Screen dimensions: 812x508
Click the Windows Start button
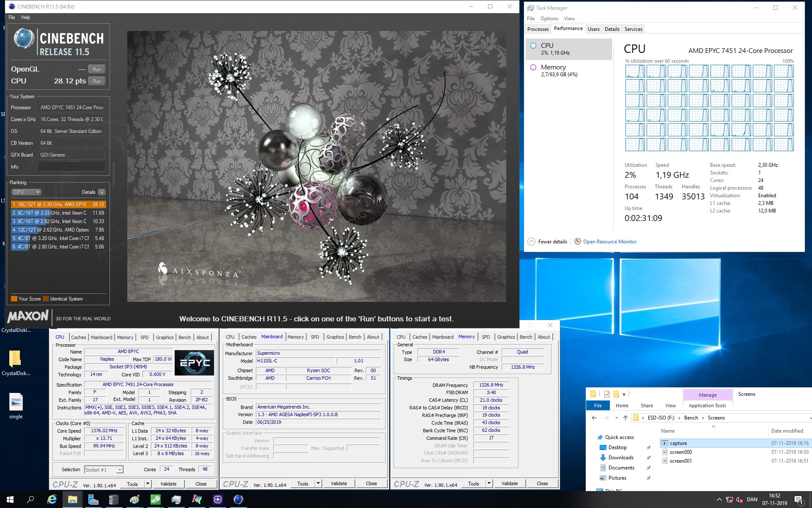10,500
